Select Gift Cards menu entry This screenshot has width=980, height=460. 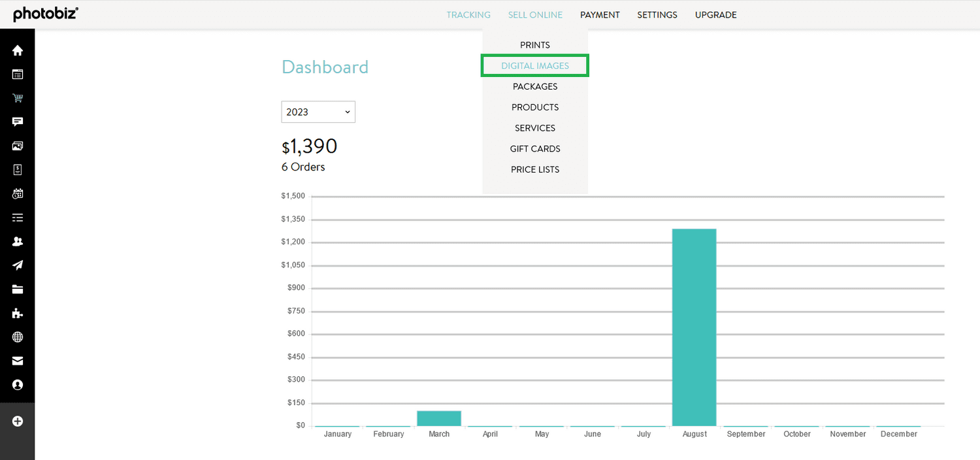535,148
